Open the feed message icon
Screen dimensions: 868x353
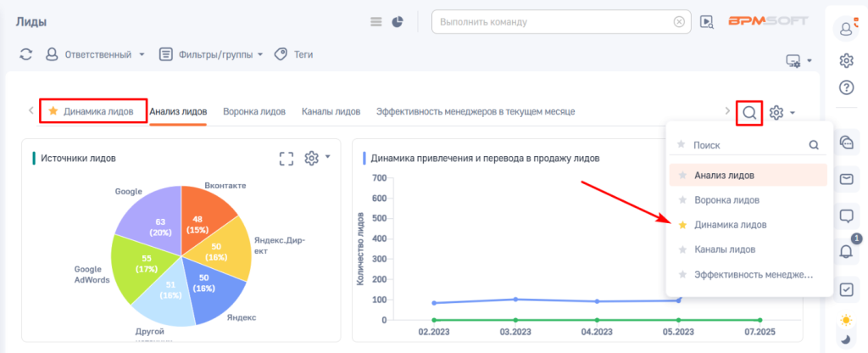click(x=847, y=216)
